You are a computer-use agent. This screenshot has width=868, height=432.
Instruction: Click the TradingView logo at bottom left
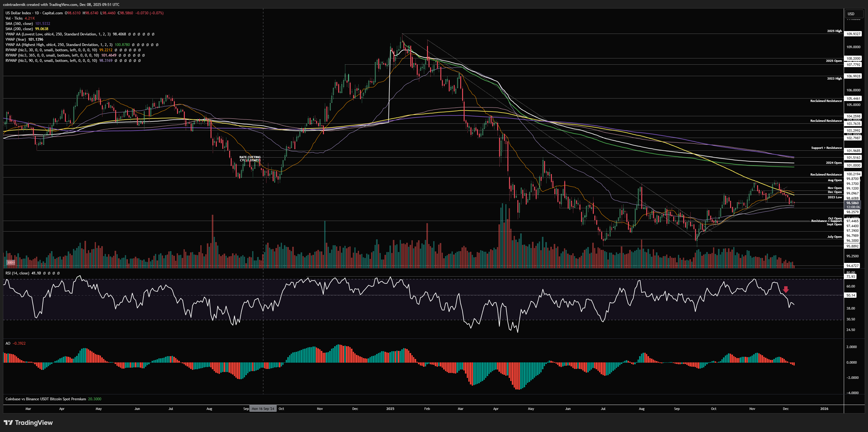(28, 423)
